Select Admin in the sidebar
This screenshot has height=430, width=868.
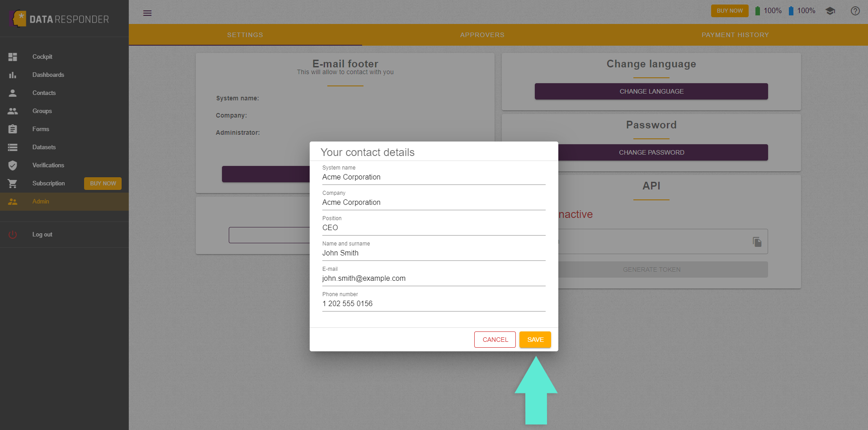point(64,202)
